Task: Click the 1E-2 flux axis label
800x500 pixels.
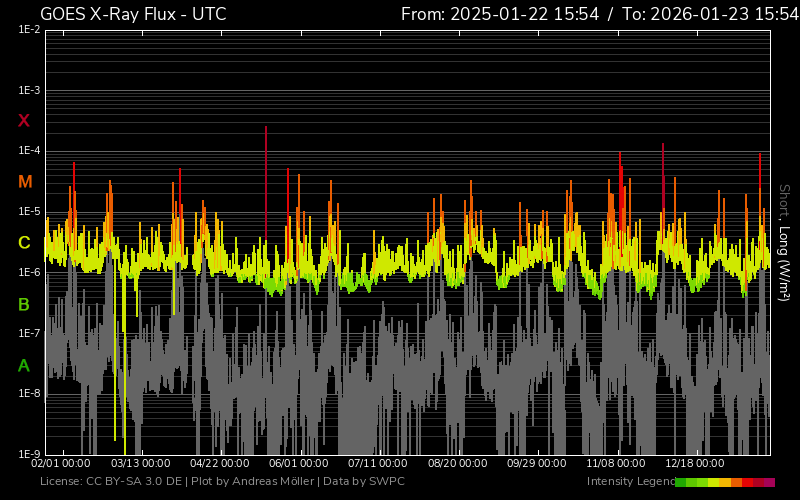Action: pyautogui.click(x=30, y=31)
